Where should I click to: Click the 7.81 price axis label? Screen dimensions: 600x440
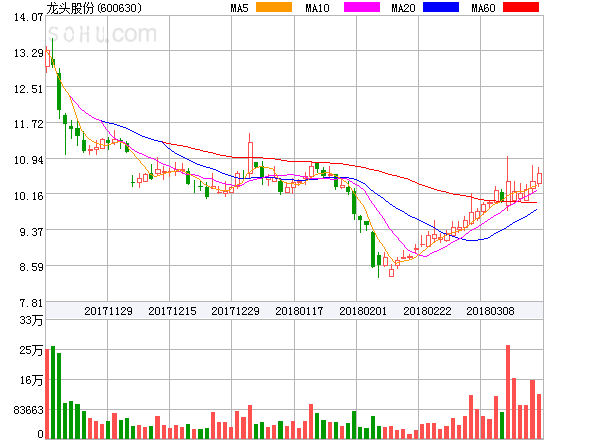(31, 303)
